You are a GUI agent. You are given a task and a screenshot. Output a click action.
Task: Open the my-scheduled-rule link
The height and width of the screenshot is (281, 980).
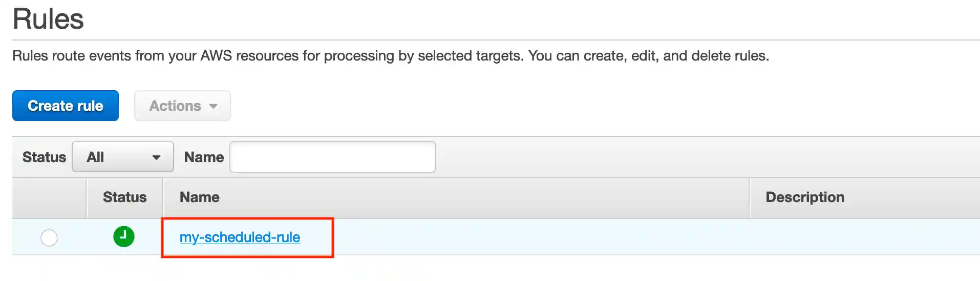(x=240, y=237)
